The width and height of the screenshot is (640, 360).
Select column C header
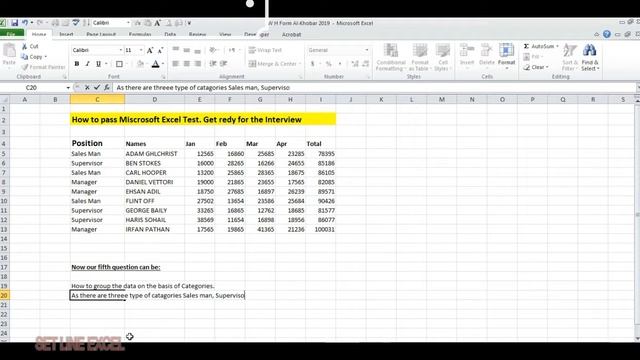coord(97,100)
